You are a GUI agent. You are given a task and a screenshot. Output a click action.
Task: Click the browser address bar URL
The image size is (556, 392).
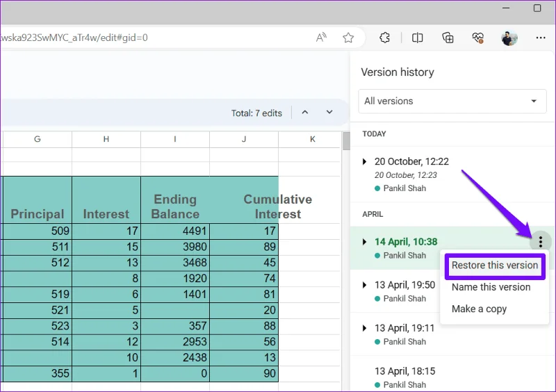(x=74, y=38)
